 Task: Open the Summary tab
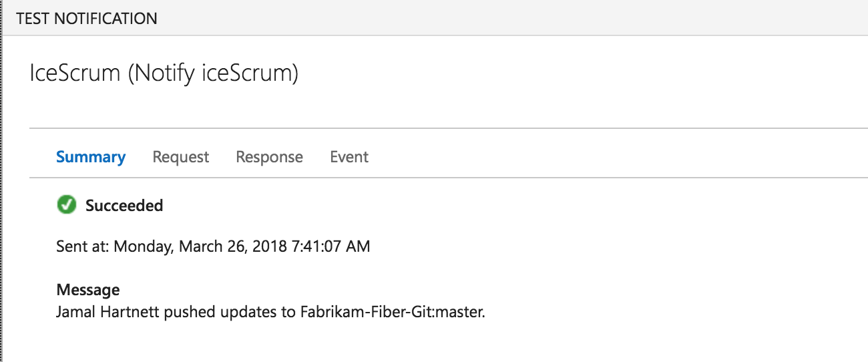pyautogui.click(x=91, y=157)
